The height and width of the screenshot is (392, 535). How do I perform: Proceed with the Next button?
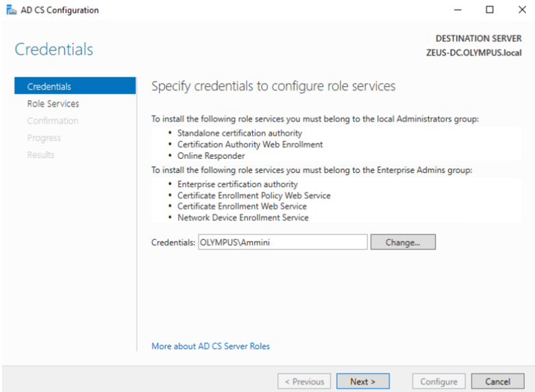tap(362, 382)
